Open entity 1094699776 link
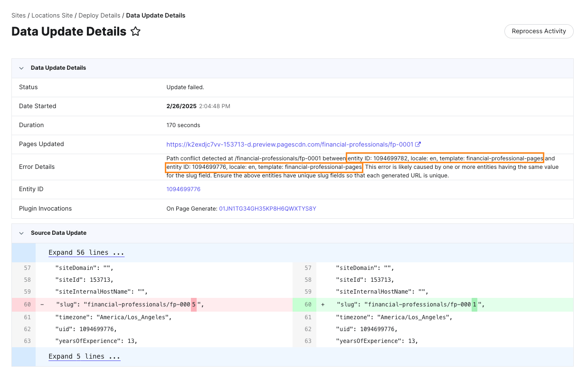Viewport: 588px width, 379px height. coord(183,189)
